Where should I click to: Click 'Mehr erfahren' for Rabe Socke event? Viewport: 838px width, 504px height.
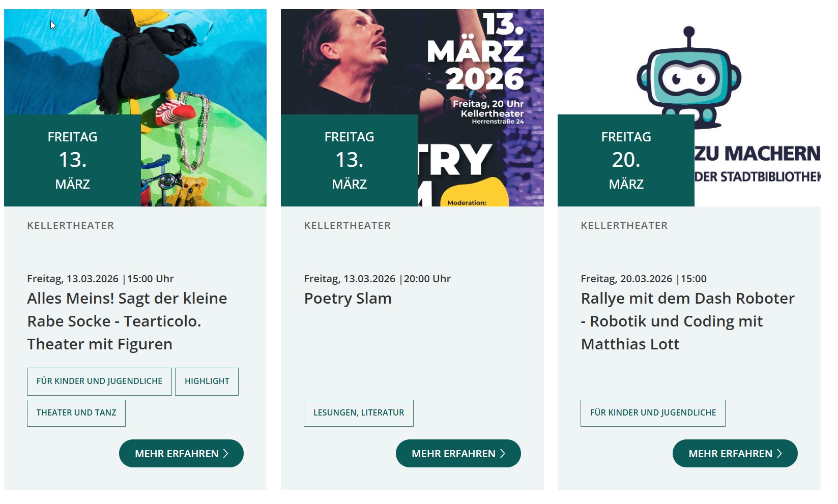[181, 454]
